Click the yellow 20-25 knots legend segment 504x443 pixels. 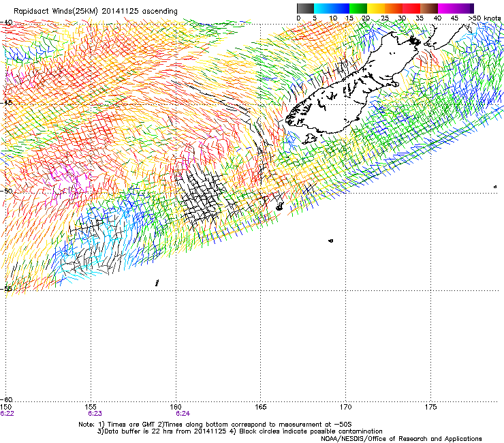[376, 8]
